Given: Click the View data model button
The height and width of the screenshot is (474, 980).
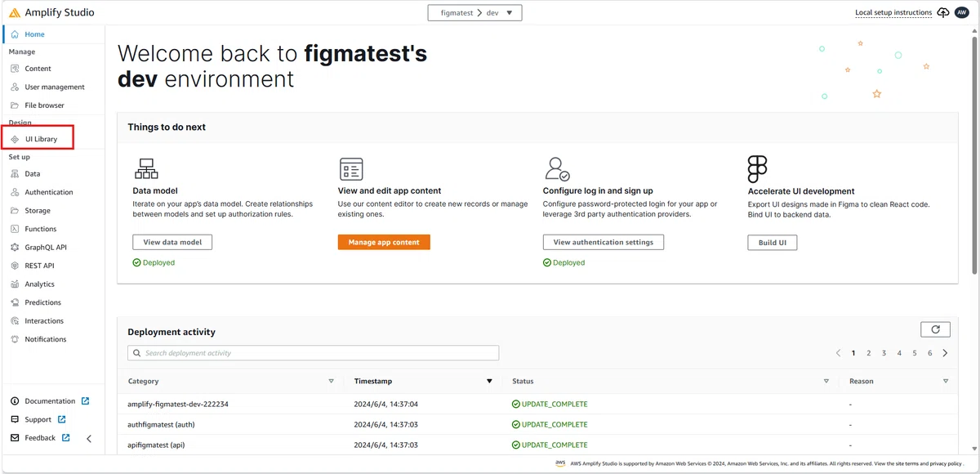Looking at the screenshot, I should click(x=172, y=243).
